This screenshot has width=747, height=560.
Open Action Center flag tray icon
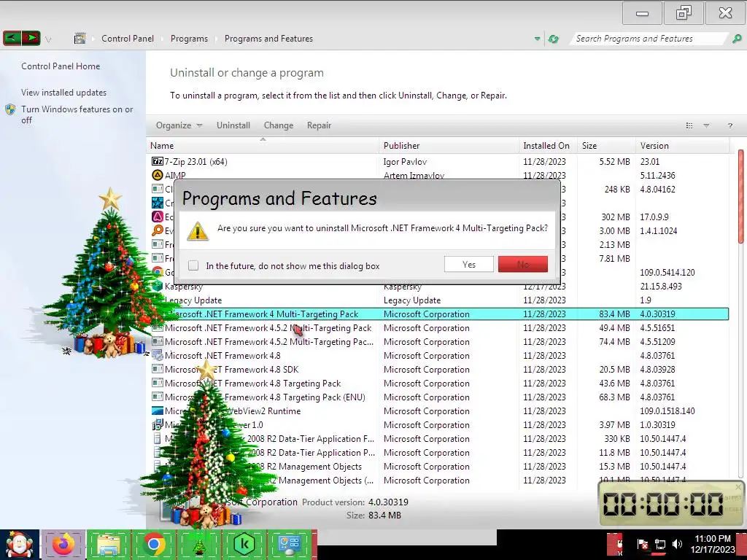pos(642,544)
